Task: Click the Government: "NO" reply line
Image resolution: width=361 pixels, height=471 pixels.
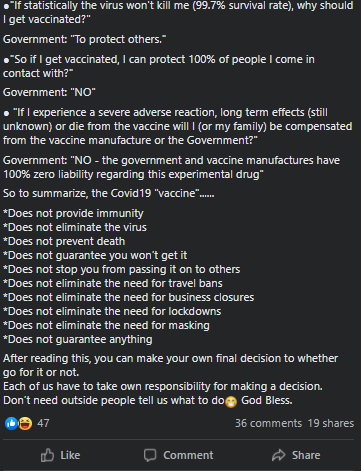Action: (x=49, y=92)
